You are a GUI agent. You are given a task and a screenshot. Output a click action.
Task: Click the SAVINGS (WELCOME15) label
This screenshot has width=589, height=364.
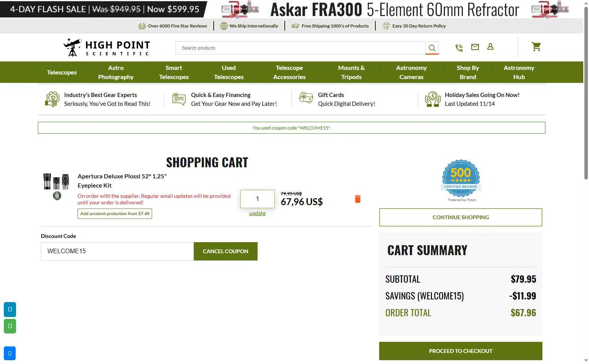424,296
